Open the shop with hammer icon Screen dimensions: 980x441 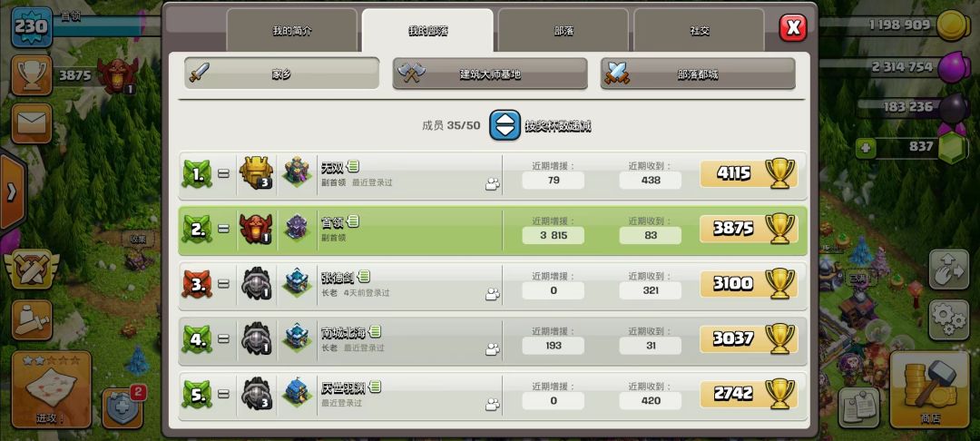coord(931,390)
